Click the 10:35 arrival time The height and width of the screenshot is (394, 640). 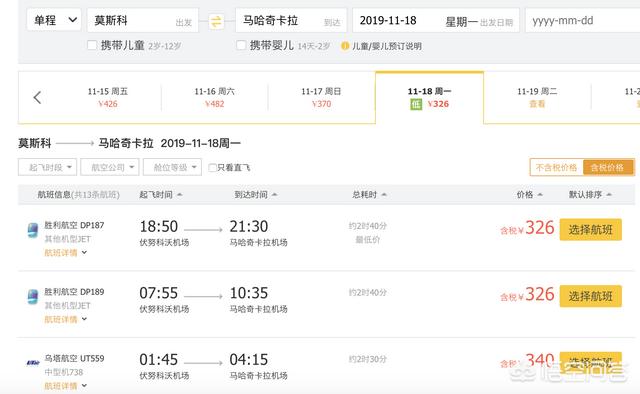click(x=249, y=293)
